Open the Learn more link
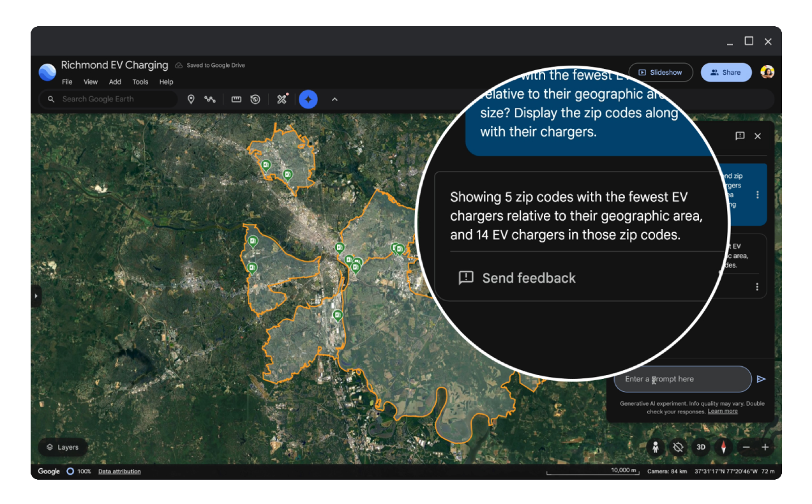Screen dimensions: 812x504 point(723,411)
